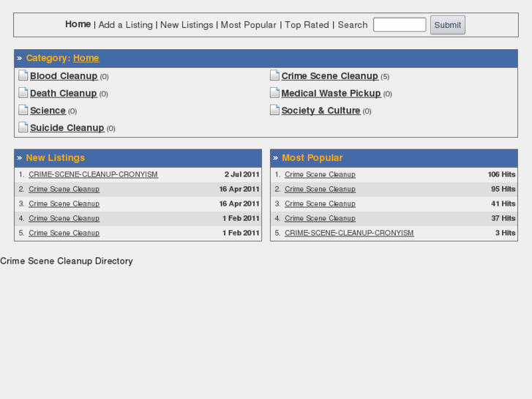This screenshot has height=399, width=532.
Task: Click the '2 Jul 2011' date
Action: (x=242, y=174)
